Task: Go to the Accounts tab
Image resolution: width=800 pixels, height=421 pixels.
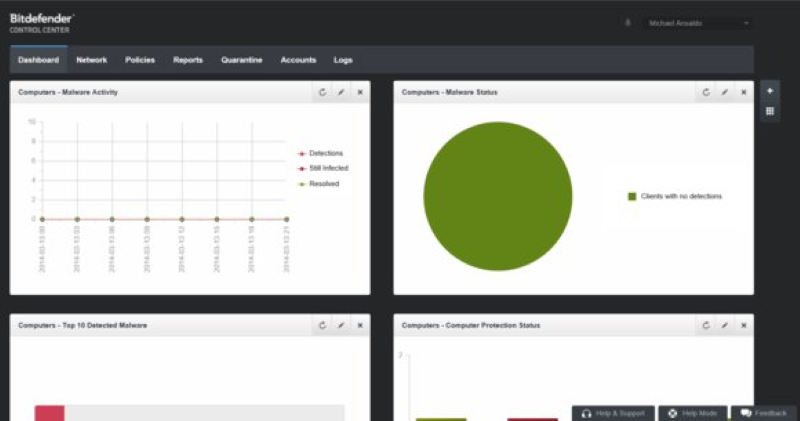Action: click(298, 60)
